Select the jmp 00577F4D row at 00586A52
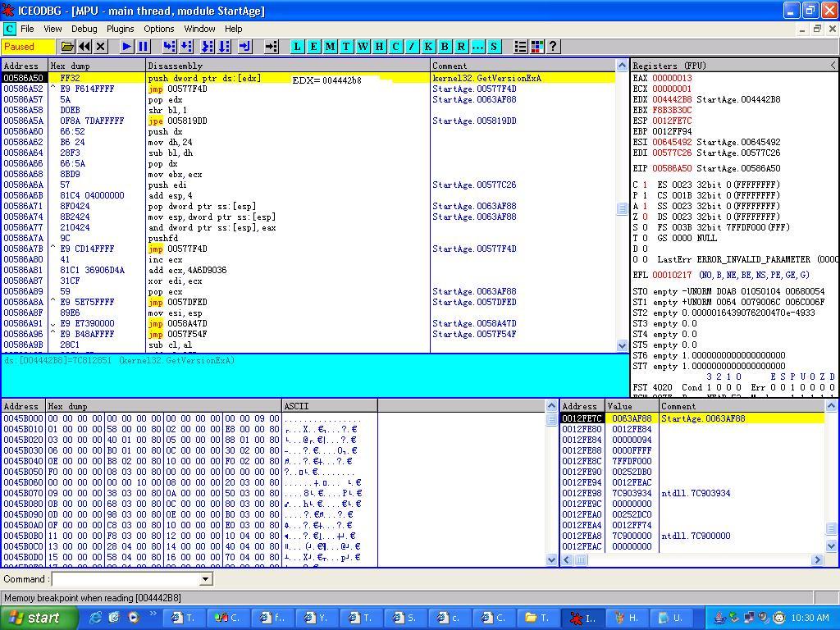This screenshot has width=840, height=630. (x=308, y=89)
